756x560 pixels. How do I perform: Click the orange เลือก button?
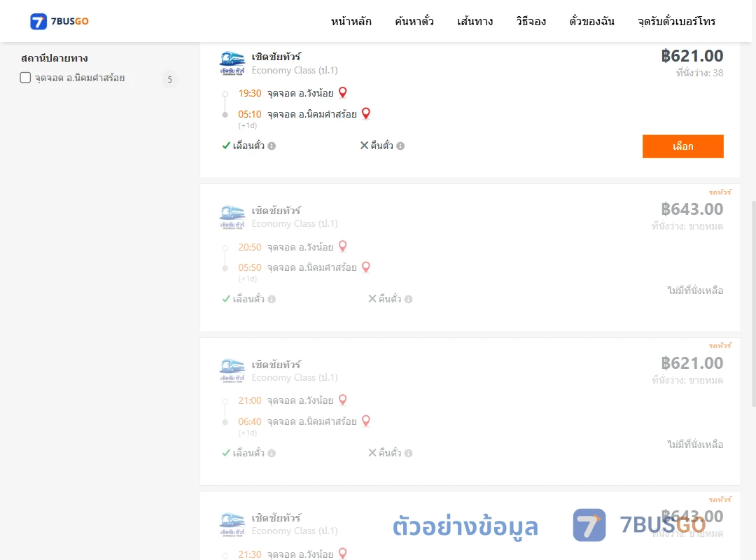[x=682, y=146]
